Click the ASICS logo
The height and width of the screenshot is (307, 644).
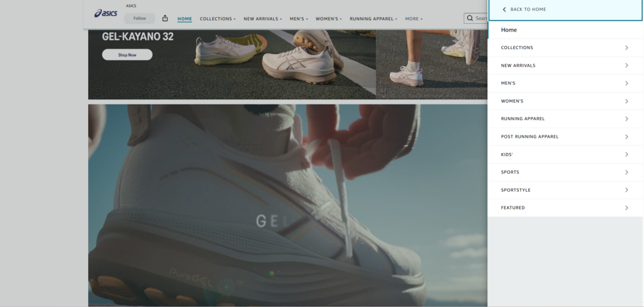(x=106, y=14)
